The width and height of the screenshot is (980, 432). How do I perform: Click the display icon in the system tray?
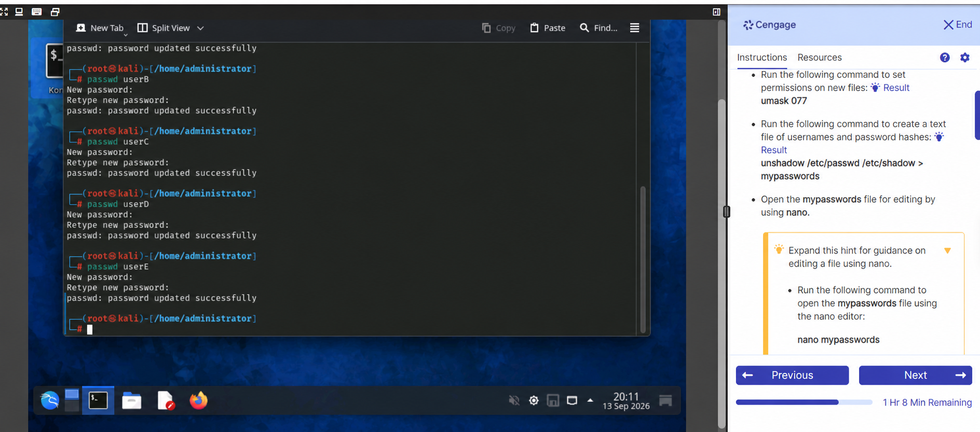(x=572, y=400)
